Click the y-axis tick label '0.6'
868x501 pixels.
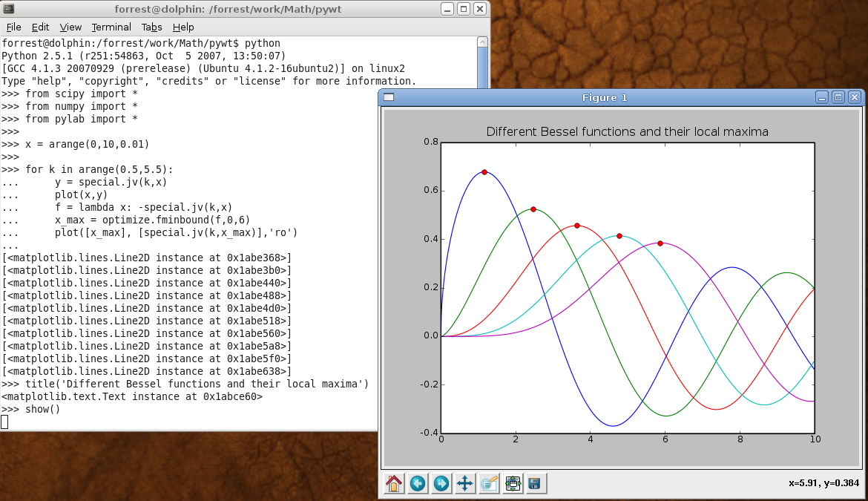(x=431, y=190)
